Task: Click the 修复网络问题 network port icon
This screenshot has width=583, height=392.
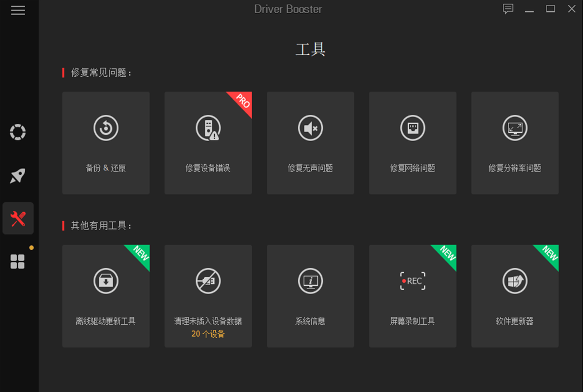Action: [x=413, y=128]
